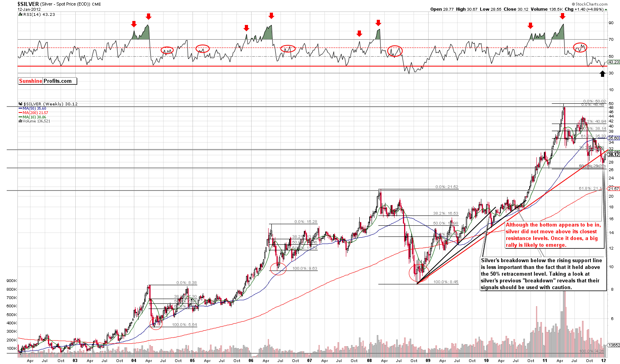Image resolution: width=620 pixels, height=364 pixels.
Task: Click the red MA(200) line swatch
Action: 20,113
